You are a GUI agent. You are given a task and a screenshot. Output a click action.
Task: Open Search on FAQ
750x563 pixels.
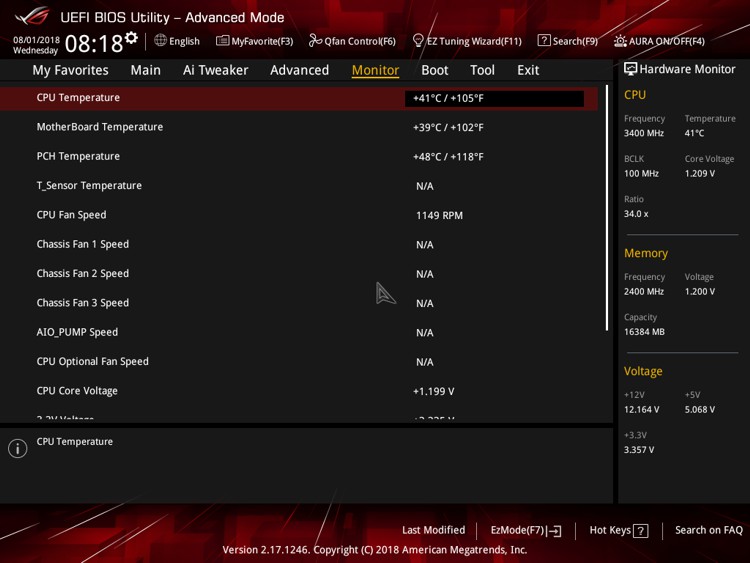coord(708,530)
